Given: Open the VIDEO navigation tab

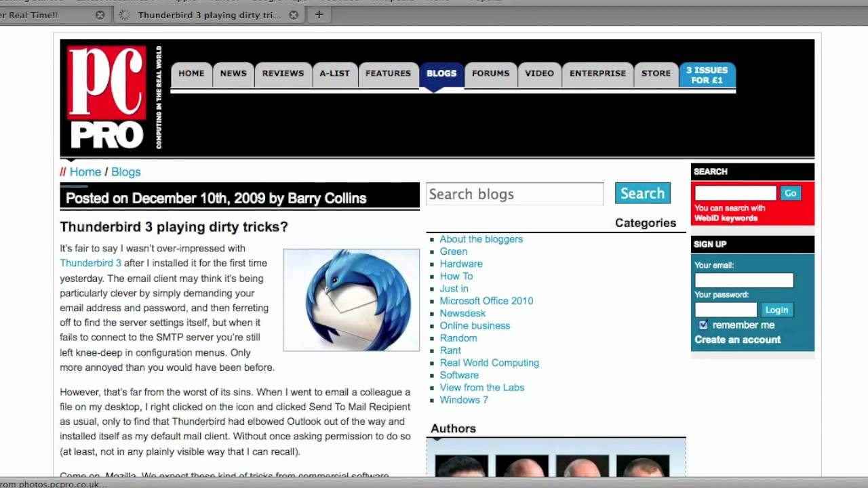Looking at the screenshot, I should tap(540, 74).
